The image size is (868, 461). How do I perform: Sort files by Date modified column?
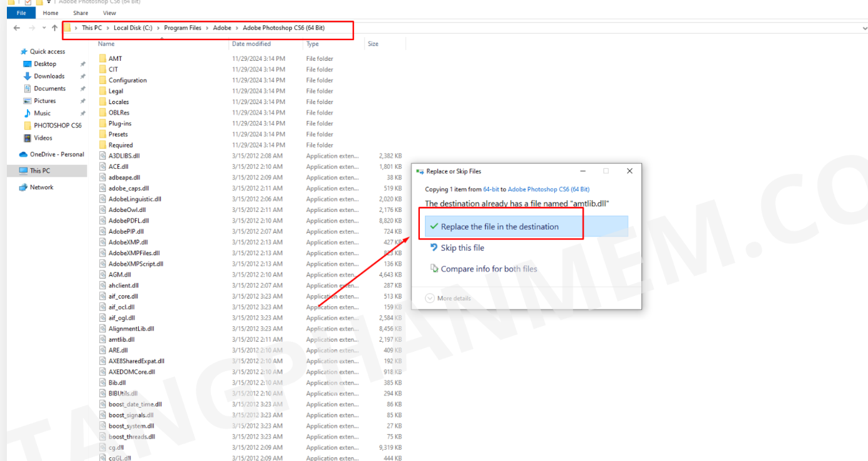pos(251,44)
